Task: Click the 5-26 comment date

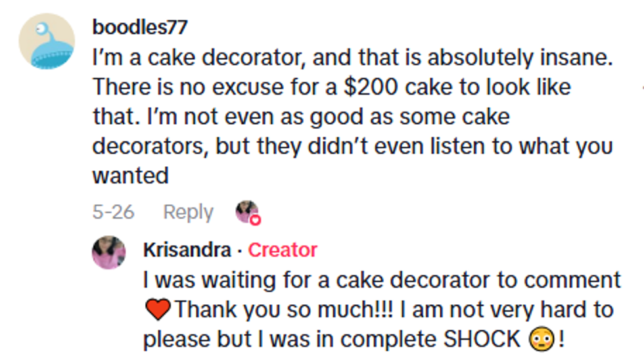Action: (x=113, y=212)
